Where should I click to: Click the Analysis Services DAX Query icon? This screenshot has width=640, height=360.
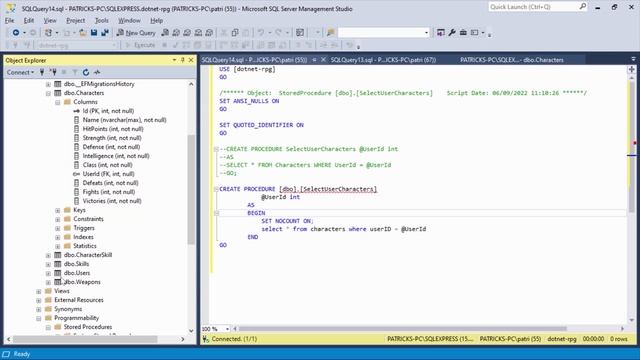click(x=209, y=33)
